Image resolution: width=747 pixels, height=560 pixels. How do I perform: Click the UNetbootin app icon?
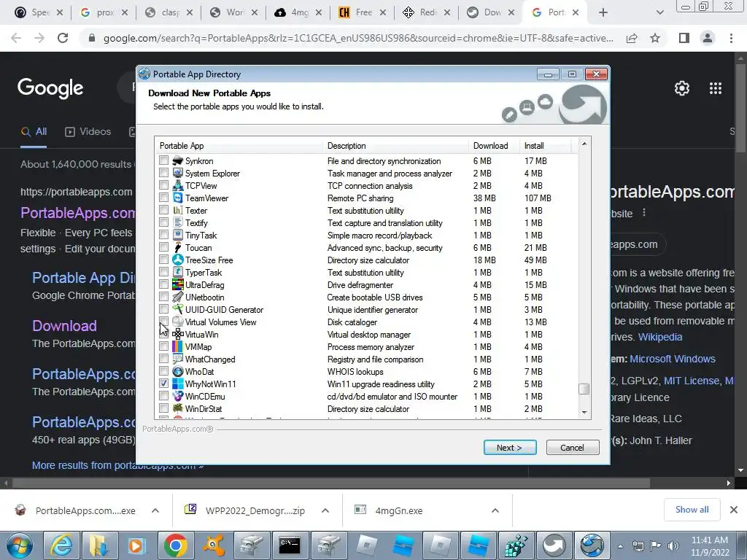(x=178, y=297)
